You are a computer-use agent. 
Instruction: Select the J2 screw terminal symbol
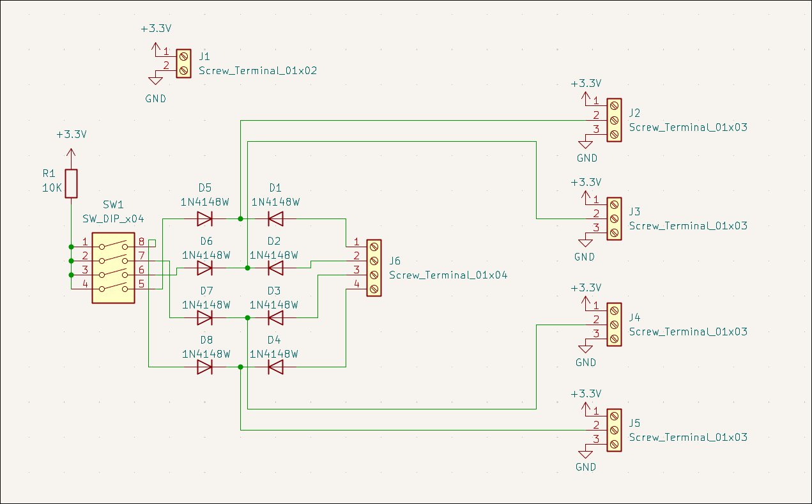[613, 119]
